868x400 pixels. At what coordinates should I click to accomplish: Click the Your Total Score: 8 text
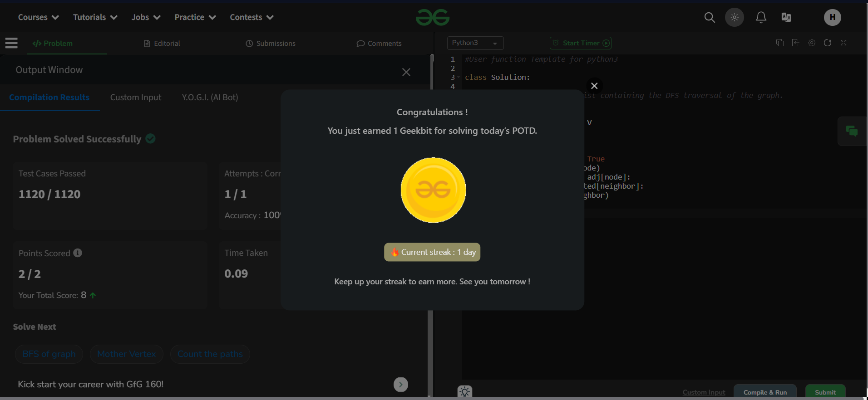pos(52,295)
